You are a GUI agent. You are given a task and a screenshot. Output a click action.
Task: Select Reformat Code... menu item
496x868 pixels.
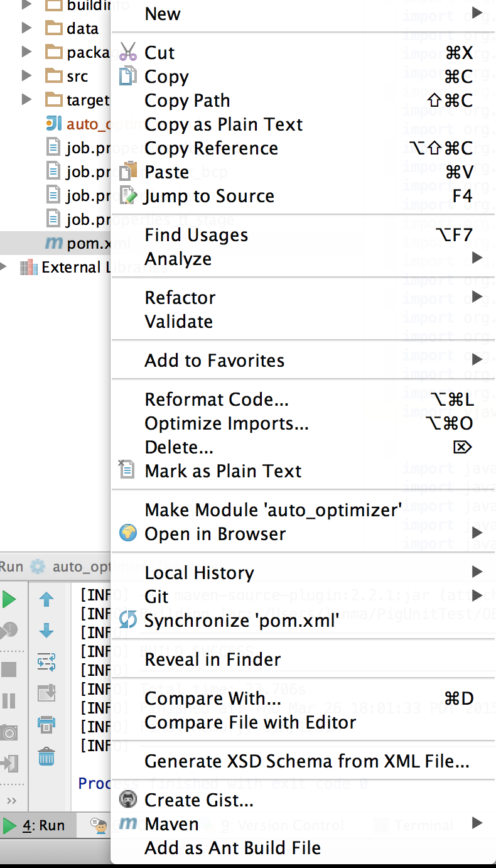pos(303,399)
